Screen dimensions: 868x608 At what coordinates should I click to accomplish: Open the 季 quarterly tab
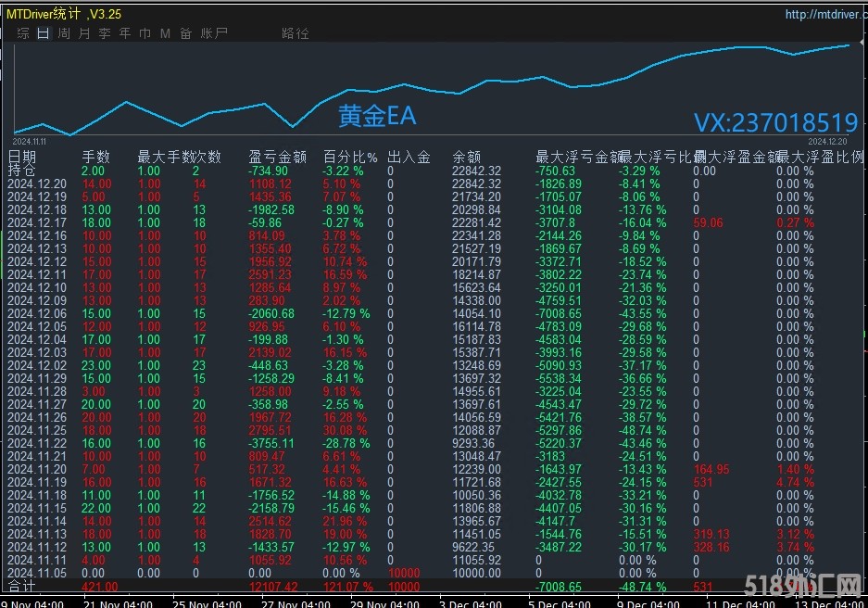pos(105,33)
